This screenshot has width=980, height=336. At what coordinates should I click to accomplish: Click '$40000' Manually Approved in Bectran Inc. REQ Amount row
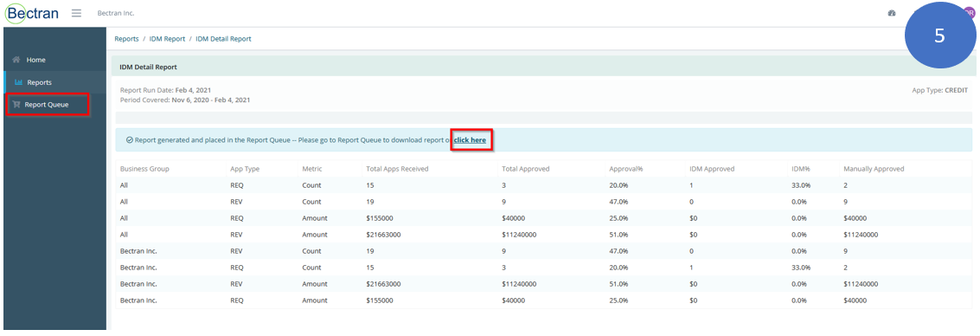pyautogui.click(x=855, y=300)
